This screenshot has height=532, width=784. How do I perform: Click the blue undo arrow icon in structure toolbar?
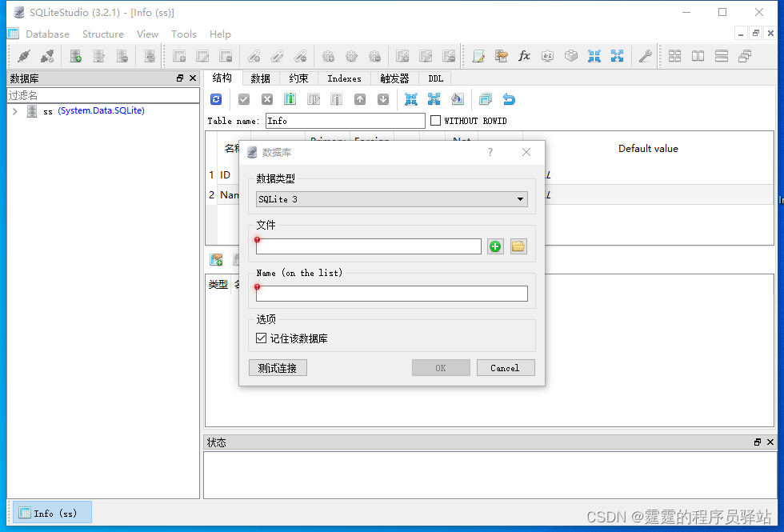509,99
